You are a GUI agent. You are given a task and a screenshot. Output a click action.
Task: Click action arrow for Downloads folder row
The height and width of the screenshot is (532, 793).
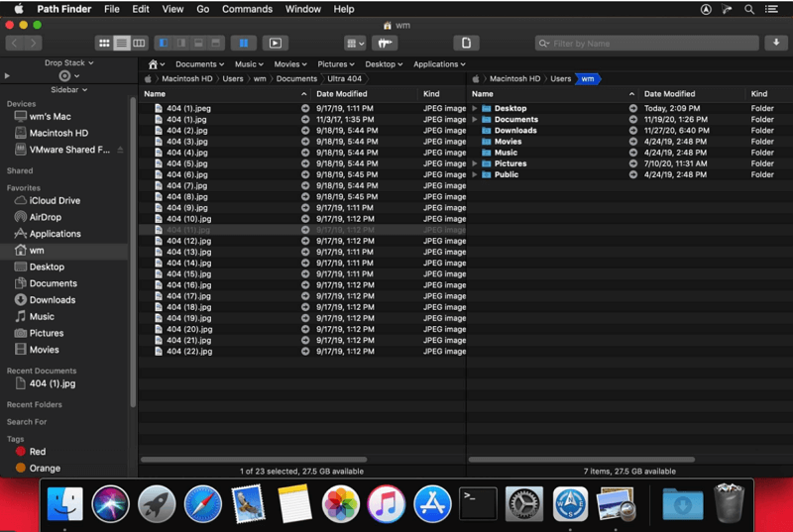633,131
